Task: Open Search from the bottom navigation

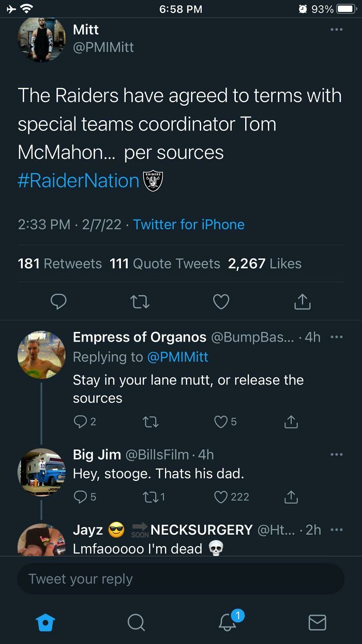Action: coord(136,623)
